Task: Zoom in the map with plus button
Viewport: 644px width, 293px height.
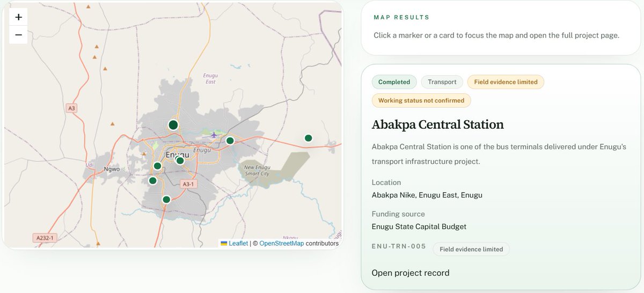Action: tap(18, 17)
